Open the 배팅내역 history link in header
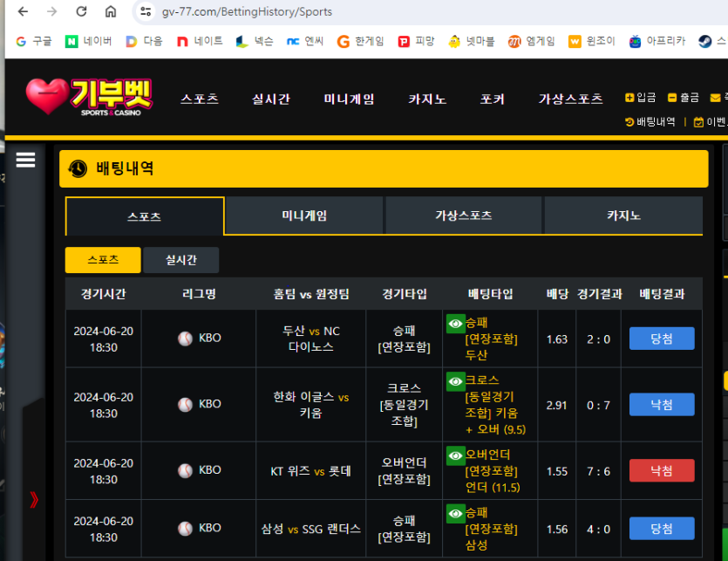 (650, 122)
